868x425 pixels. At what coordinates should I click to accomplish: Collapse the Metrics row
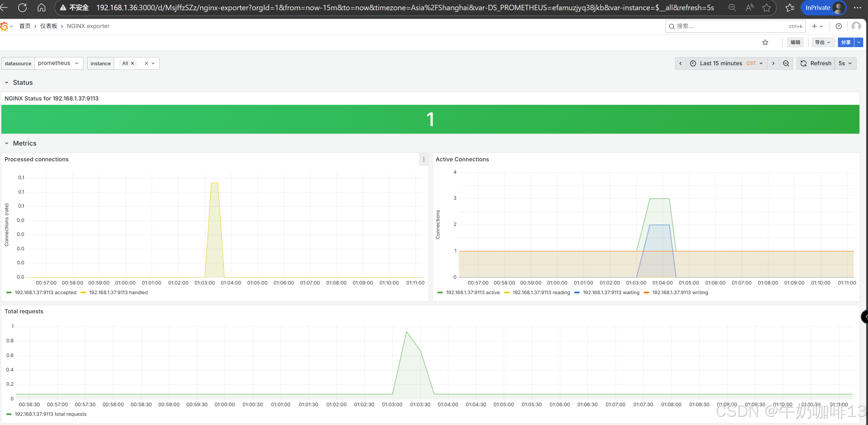click(x=24, y=143)
